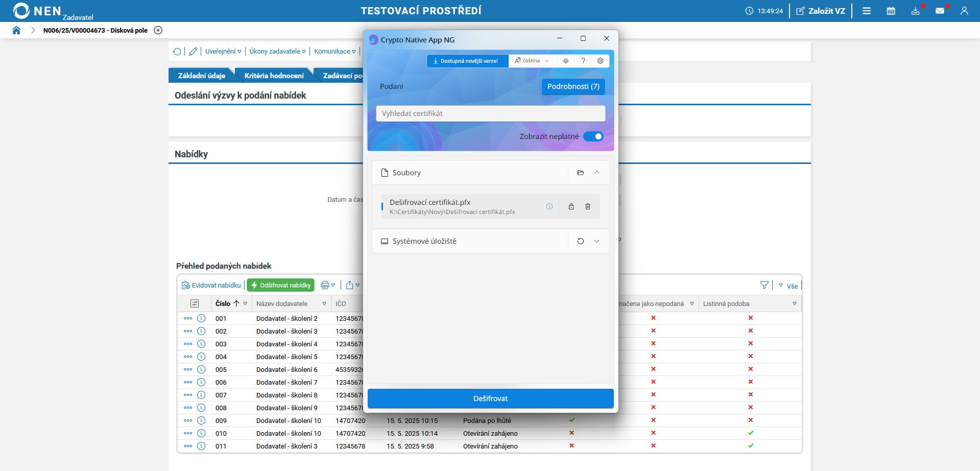Toggle theme with the light bulb icon
Viewport: 980px width, 471px height.
tap(566, 61)
